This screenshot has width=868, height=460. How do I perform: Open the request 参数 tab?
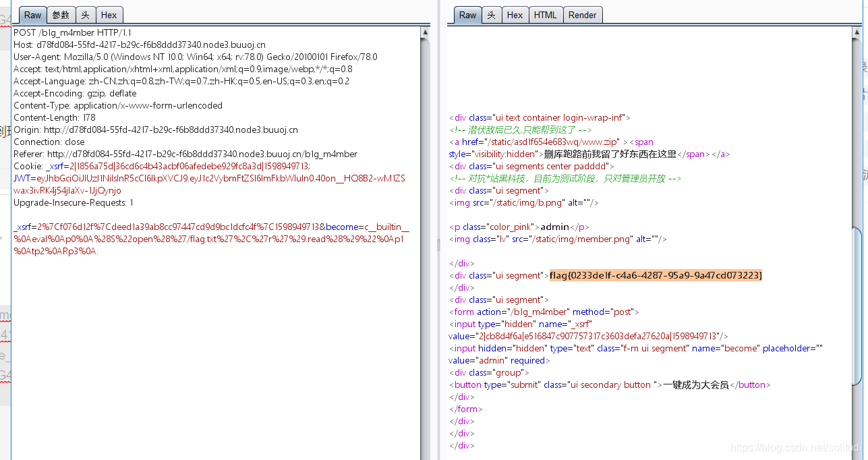tap(61, 15)
